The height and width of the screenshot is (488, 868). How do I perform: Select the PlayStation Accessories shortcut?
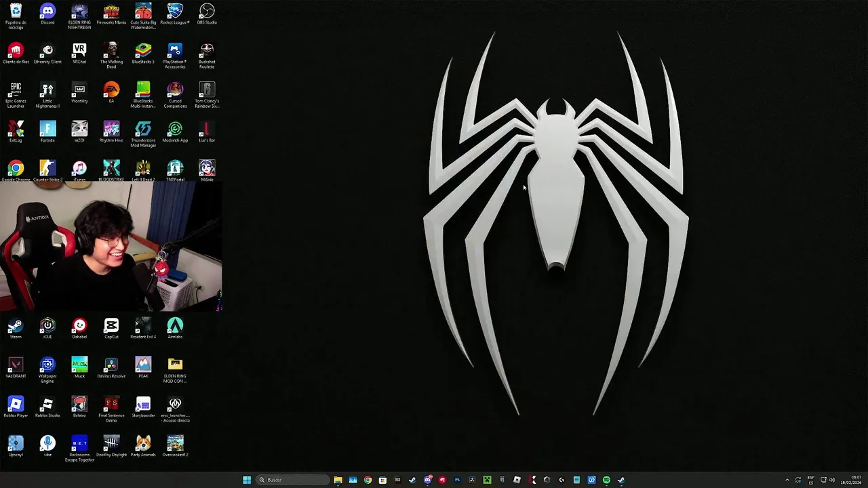175,56
